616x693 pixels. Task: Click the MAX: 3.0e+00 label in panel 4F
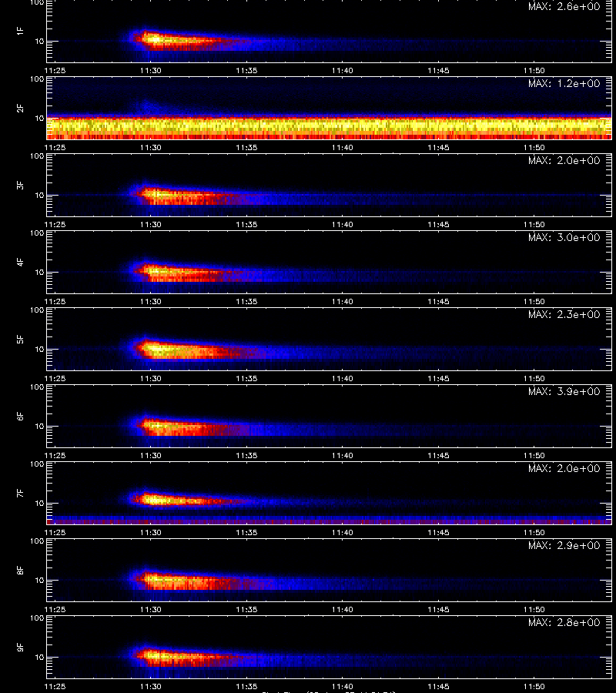pyautogui.click(x=564, y=238)
